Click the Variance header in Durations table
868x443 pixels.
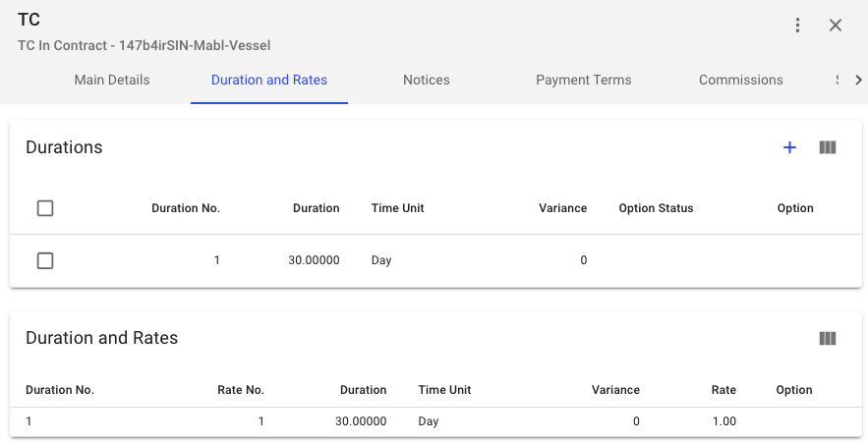coord(562,208)
